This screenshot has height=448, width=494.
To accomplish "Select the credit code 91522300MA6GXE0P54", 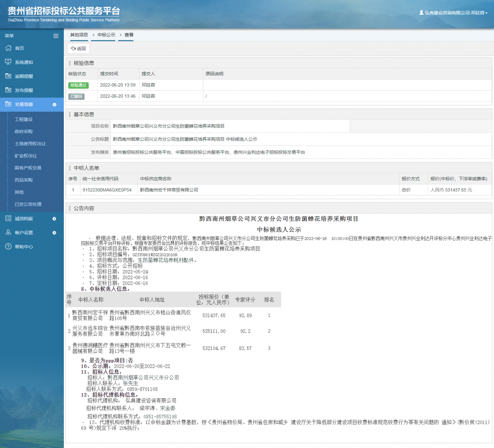I will click(x=107, y=190).
